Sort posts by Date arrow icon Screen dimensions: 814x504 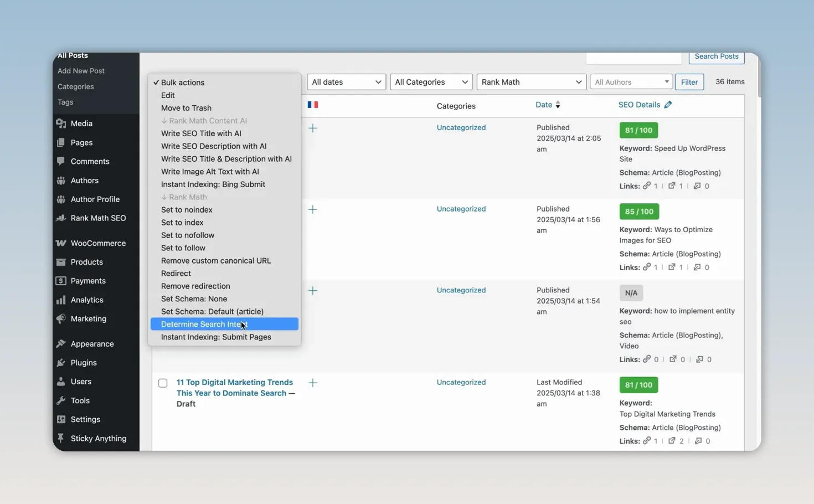(x=558, y=105)
